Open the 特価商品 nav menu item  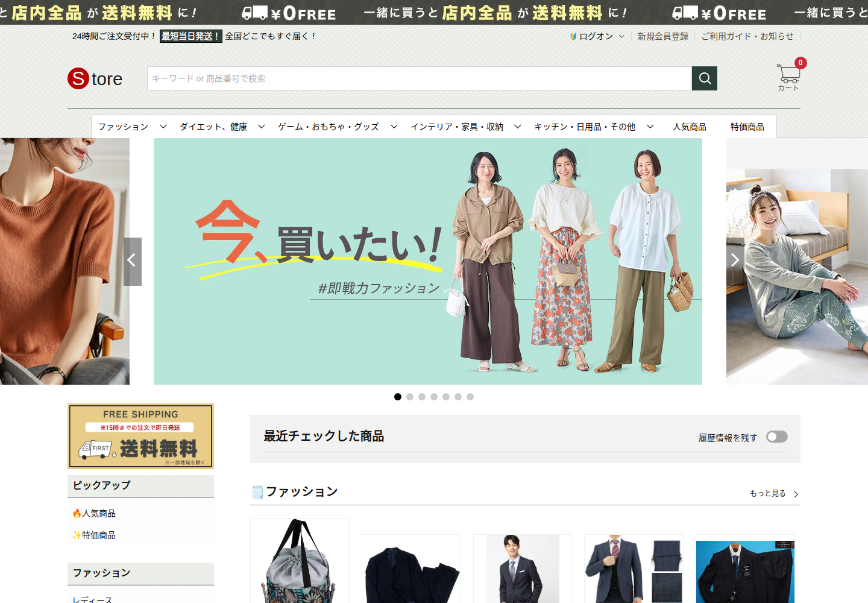point(747,127)
